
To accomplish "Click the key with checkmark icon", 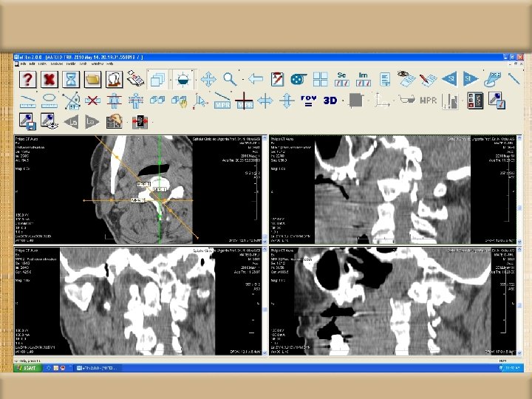I will (x=497, y=100).
